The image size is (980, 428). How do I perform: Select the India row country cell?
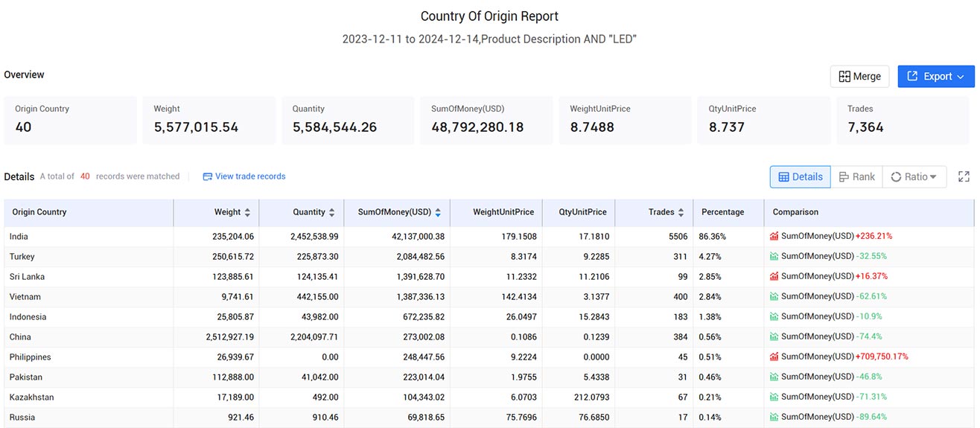(89, 237)
